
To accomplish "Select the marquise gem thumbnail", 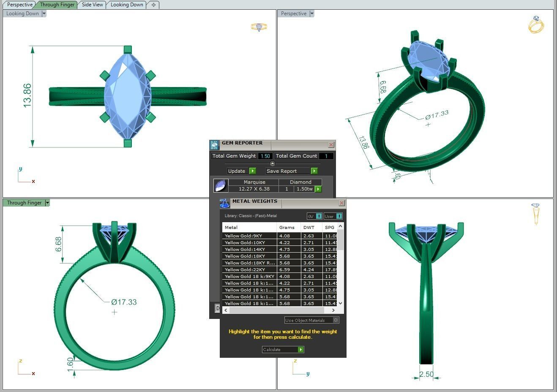I will [x=221, y=185].
